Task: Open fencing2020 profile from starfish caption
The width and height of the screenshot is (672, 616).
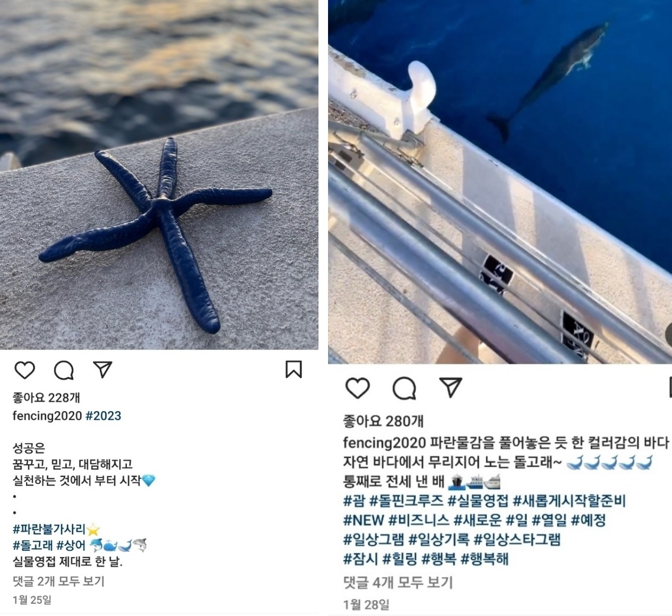Action: coord(47,416)
